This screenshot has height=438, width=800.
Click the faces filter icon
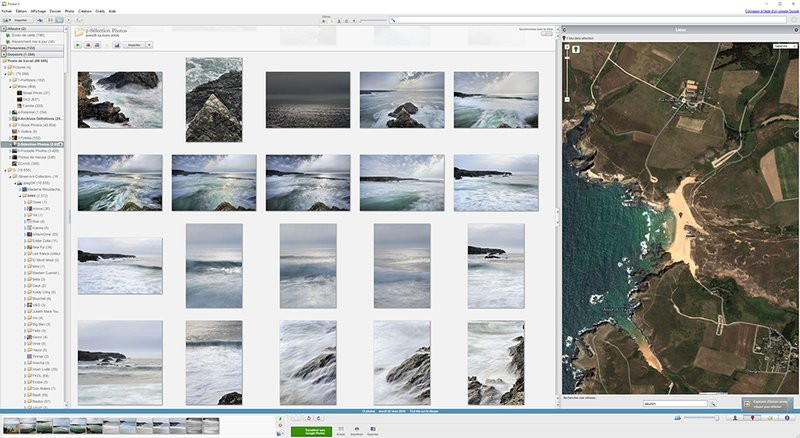339,21
